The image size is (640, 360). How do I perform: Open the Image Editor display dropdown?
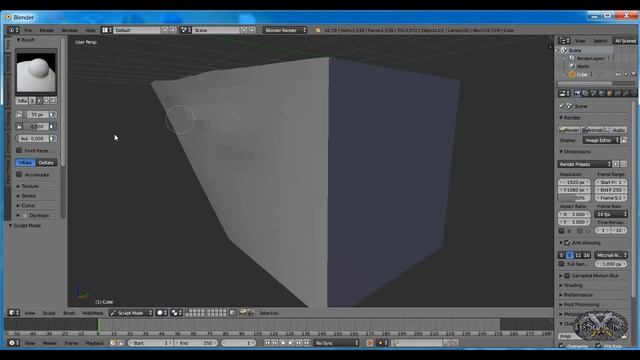click(601, 140)
